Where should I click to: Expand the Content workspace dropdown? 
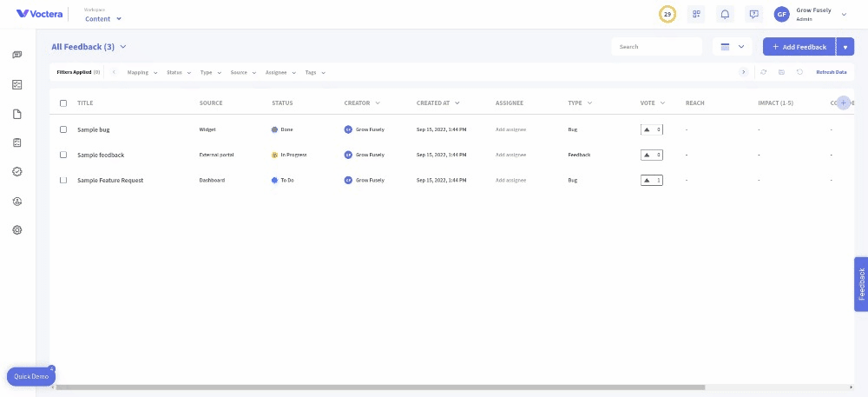(103, 19)
